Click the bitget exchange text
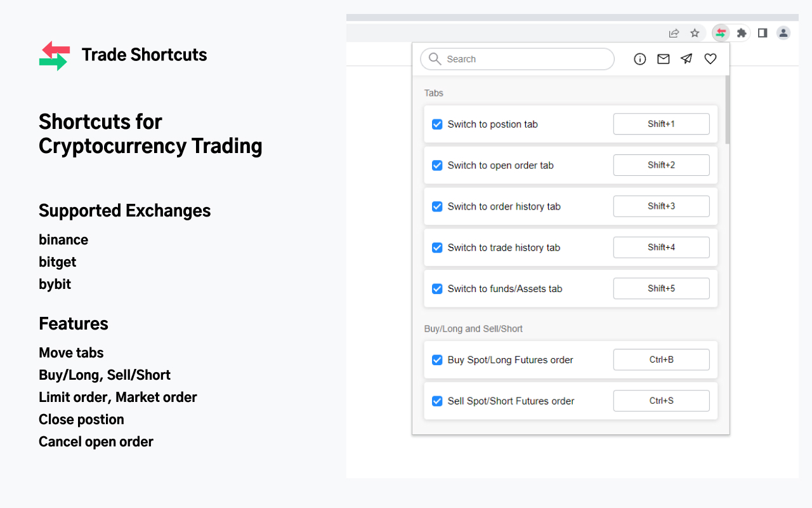The image size is (812, 508). point(58,262)
